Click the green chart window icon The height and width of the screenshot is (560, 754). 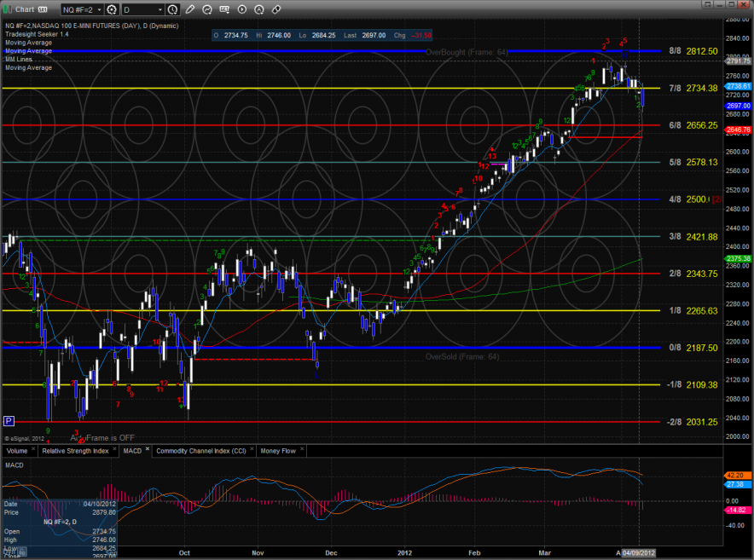click(8, 9)
